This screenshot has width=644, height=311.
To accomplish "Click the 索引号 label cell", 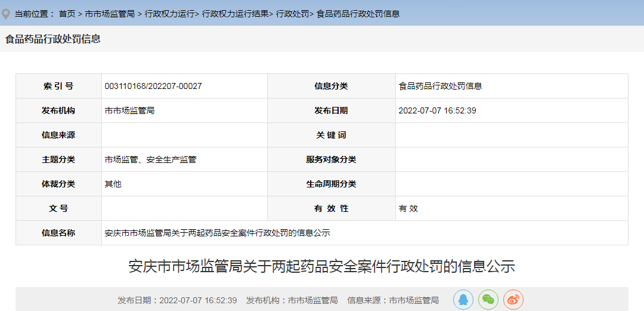I will tap(58, 86).
